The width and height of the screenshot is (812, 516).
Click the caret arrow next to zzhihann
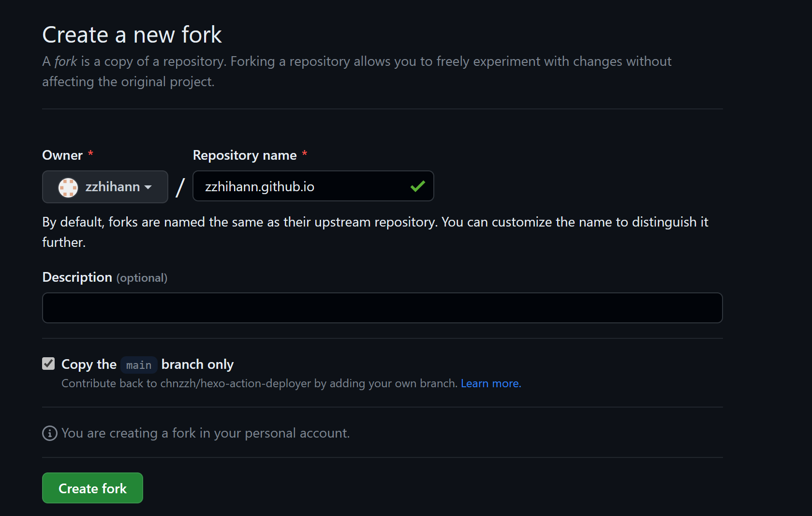(x=148, y=187)
